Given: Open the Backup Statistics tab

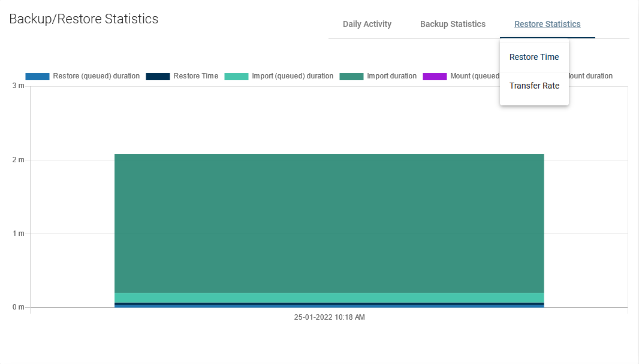Looking at the screenshot, I should pyautogui.click(x=453, y=25).
